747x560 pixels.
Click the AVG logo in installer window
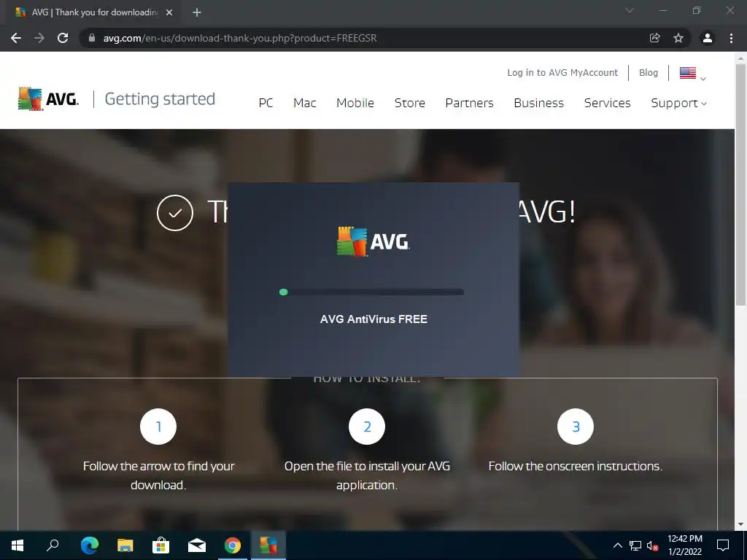coord(373,242)
